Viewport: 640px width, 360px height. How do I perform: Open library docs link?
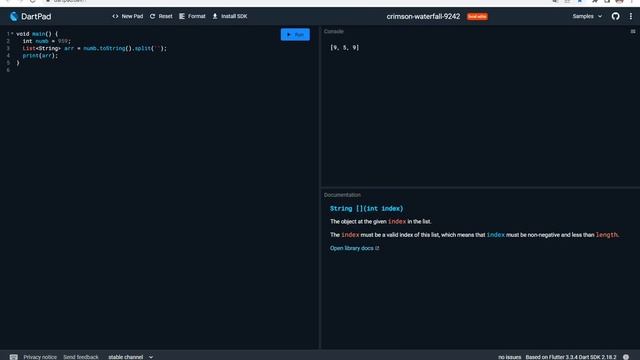point(354,248)
